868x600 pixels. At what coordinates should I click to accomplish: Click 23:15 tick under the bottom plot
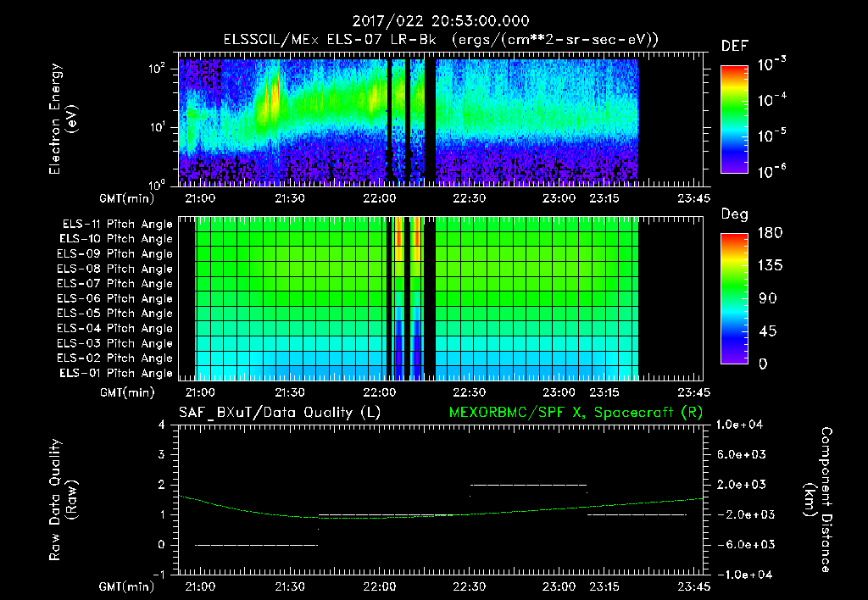pyautogui.click(x=604, y=586)
